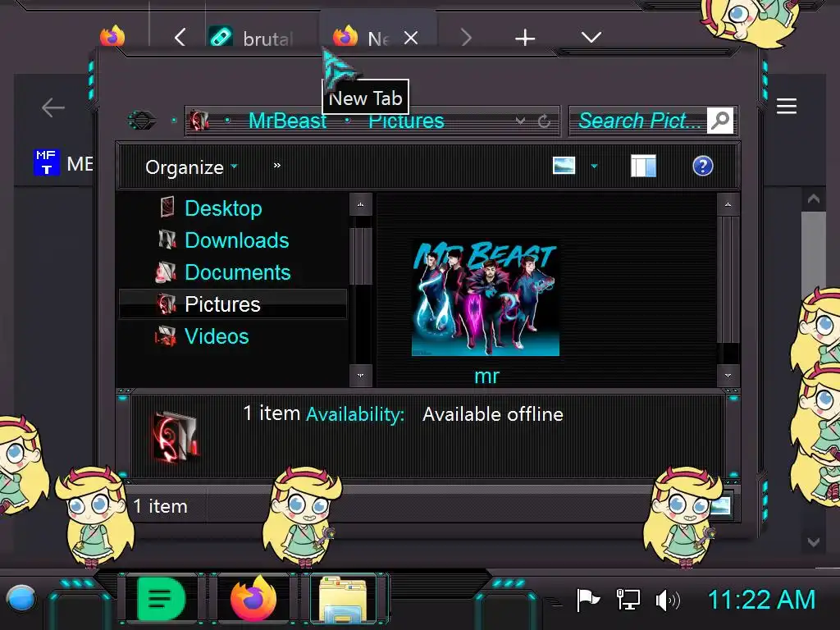The height and width of the screenshot is (630, 840).
Task: Select Pictures in navigation pane
Action: pyautogui.click(x=232, y=304)
